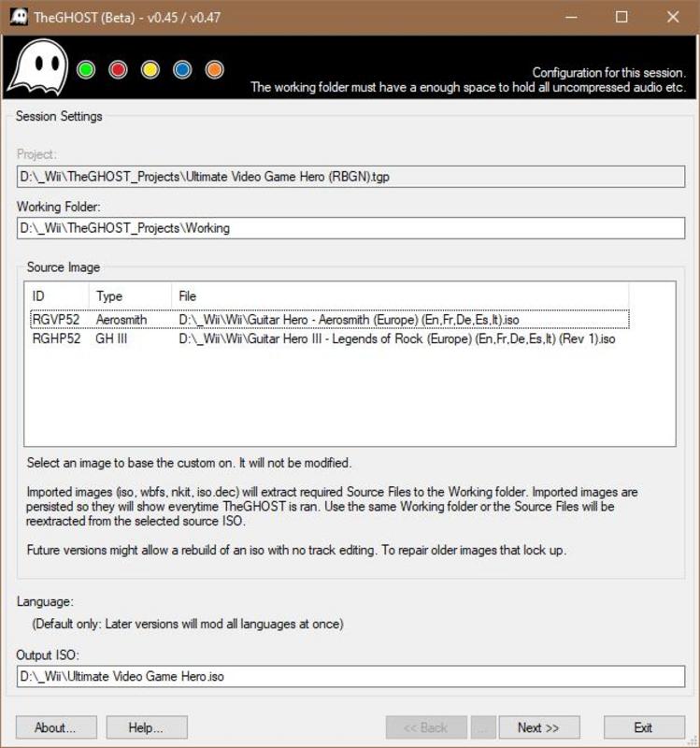Click the Working Folder path field

coord(351,228)
